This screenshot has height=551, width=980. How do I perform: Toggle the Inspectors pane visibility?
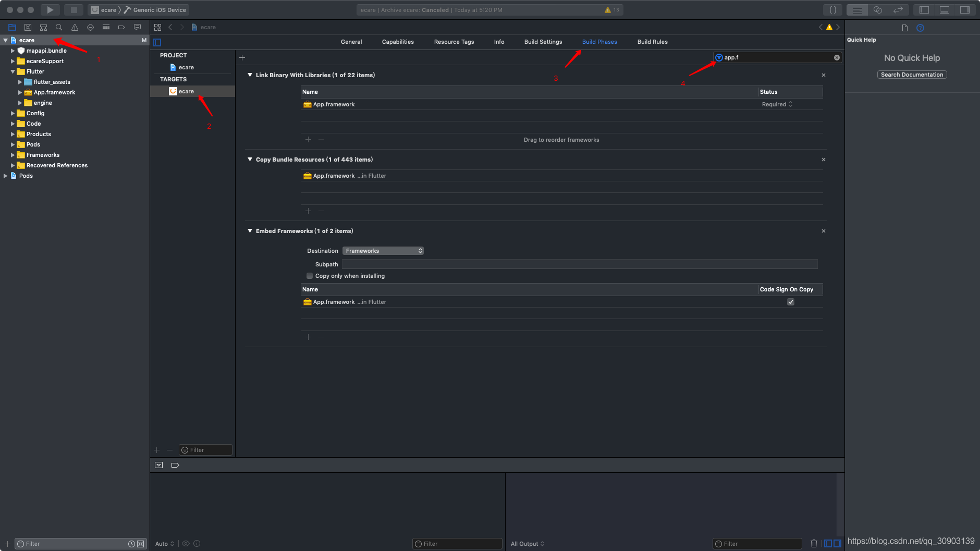tap(965, 10)
